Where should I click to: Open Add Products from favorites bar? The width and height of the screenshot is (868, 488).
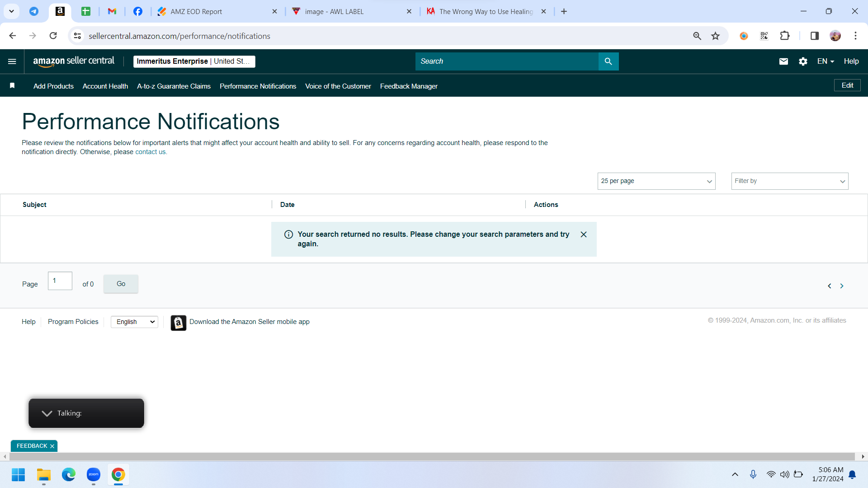53,86
